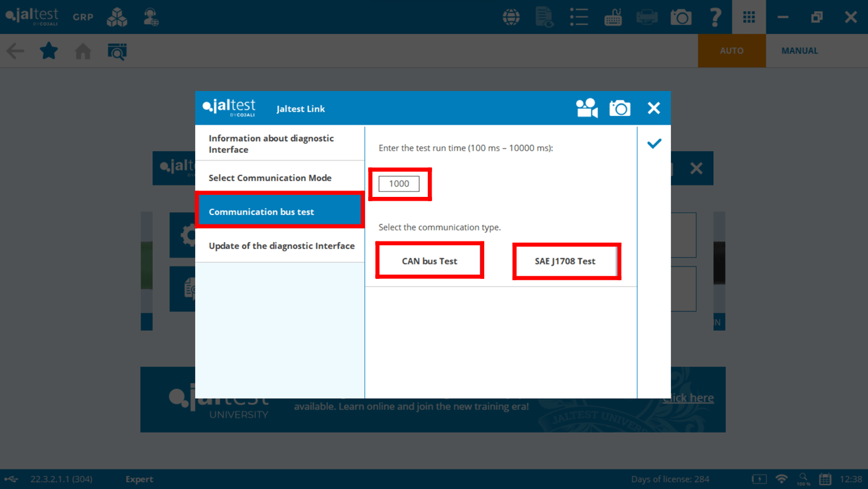Viewport: 868px width, 489px height.
Task: Start the CAN bus Test
Action: [430, 261]
